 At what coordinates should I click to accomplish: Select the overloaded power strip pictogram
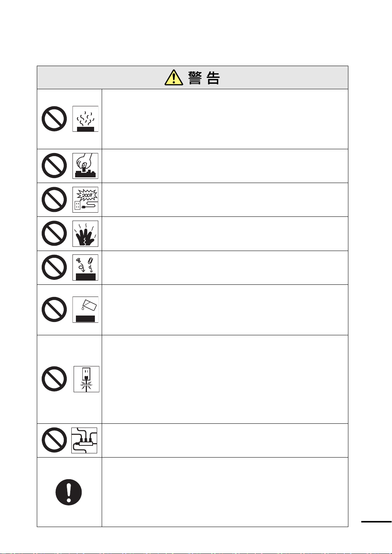[x=84, y=440]
